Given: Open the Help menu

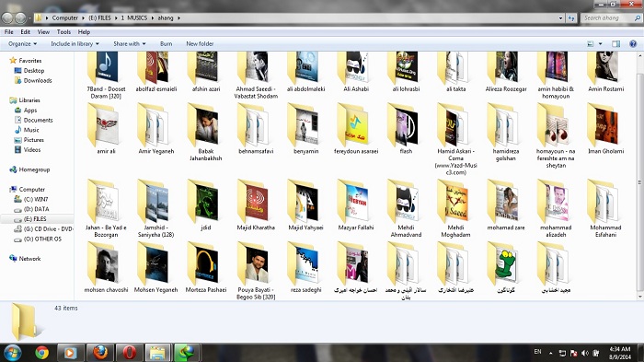Looking at the screenshot, I should pyautogui.click(x=84, y=31).
